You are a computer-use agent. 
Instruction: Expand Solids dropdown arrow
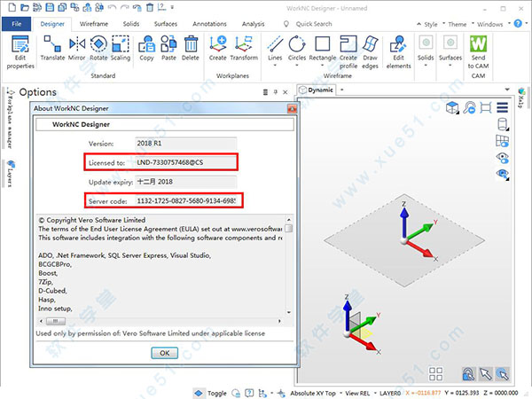pyautogui.click(x=426, y=65)
